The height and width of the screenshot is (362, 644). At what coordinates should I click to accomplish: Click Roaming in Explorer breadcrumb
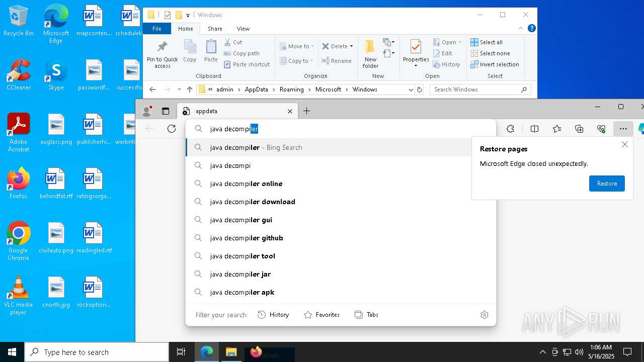tap(292, 89)
